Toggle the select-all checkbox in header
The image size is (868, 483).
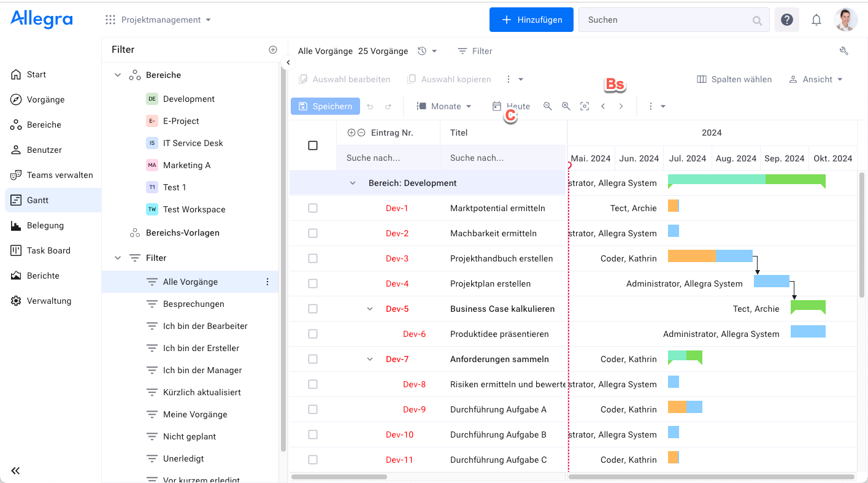coord(313,145)
